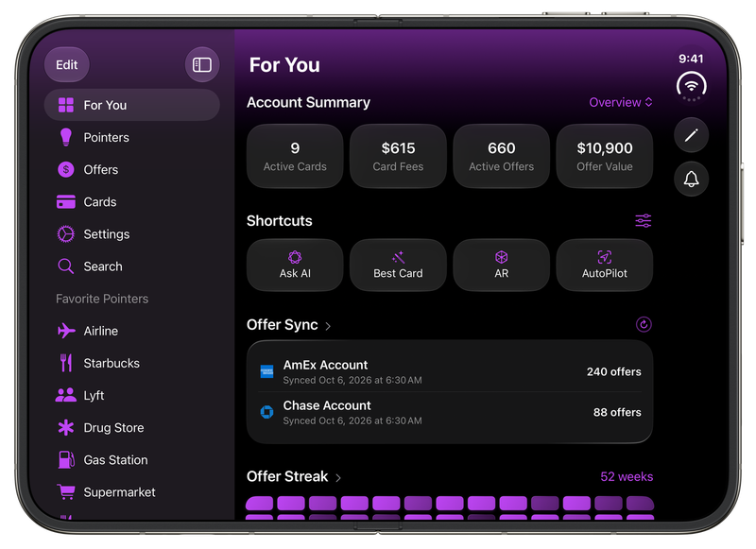This screenshot has width=756, height=549.
Task: Click the Favorite Pointers section header
Action: tap(102, 299)
